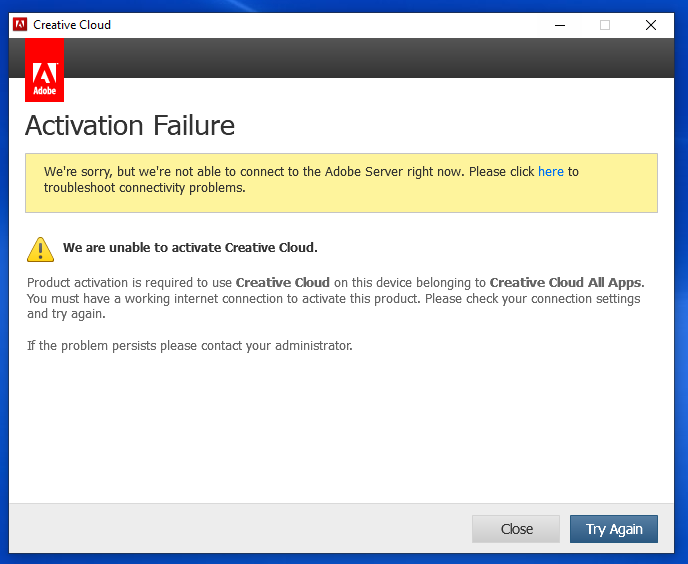Select the 'We are unable to activate' message
This screenshot has width=688, height=564.
(x=190, y=247)
